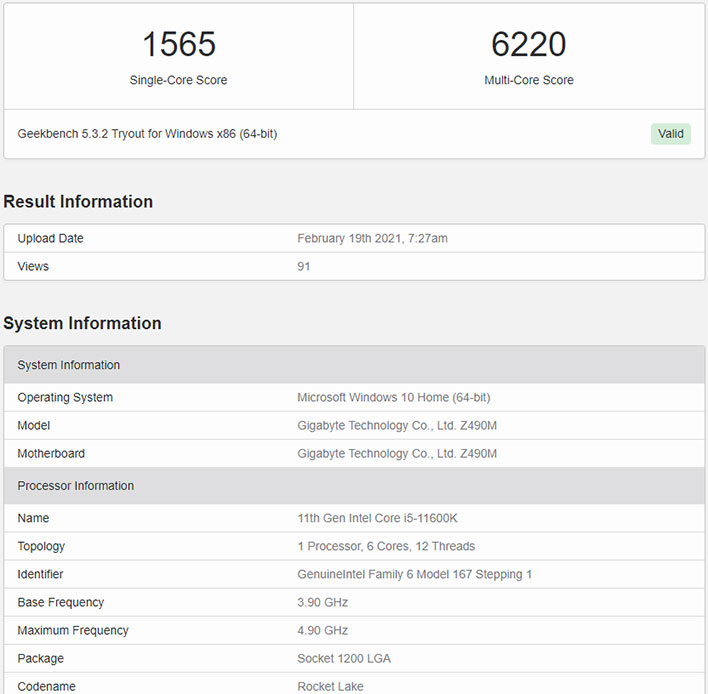Click the processor Name label
The width and height of the screenshot is (708, 694).
coord(33,518)
